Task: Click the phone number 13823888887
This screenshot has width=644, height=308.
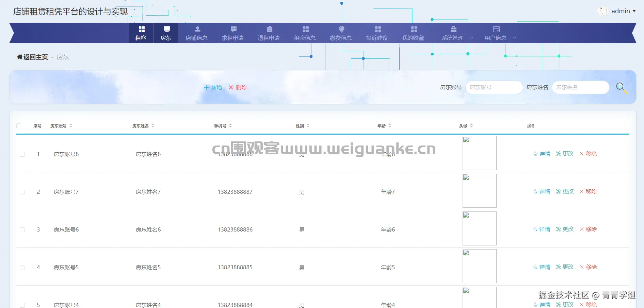Action: [x=235, y=192]
